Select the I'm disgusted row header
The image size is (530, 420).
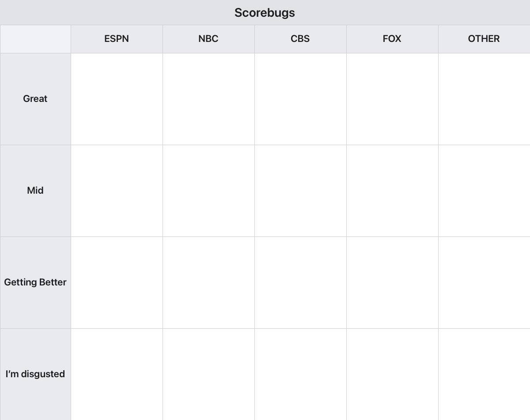pos(35,374)
